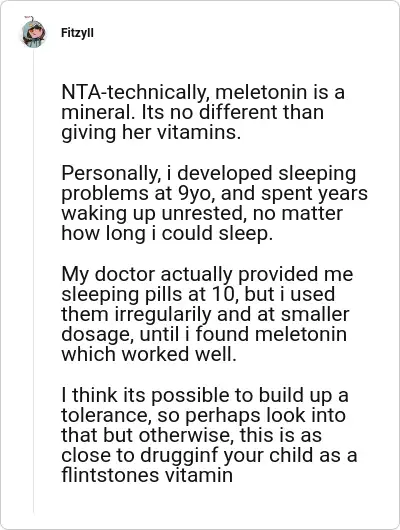400x530 pixels.
Task: Click the paragraph starting with NTA-technically
Action: pyautogui.click(x=203, y=112)
